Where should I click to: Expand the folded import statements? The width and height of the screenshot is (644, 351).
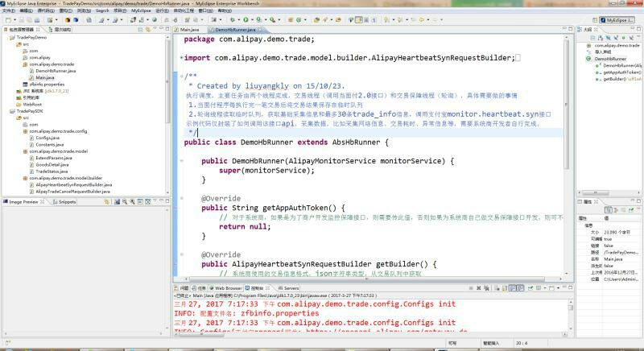181,58
